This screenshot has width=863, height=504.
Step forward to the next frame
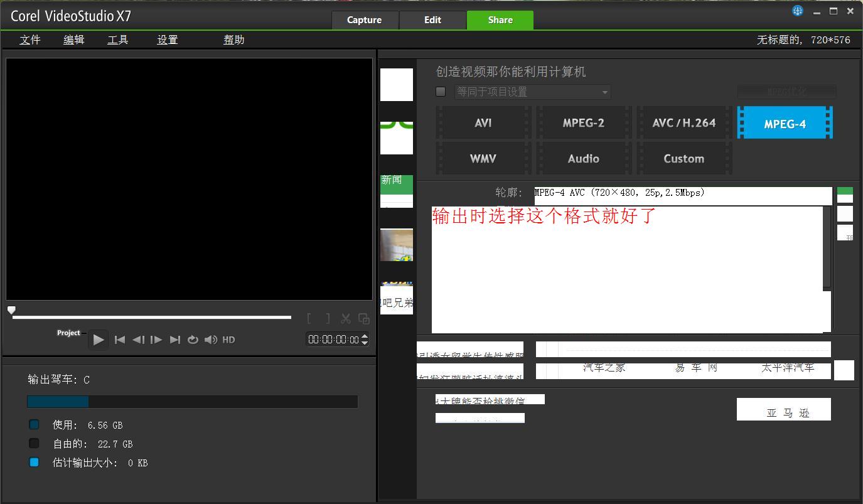coord(156,340)
